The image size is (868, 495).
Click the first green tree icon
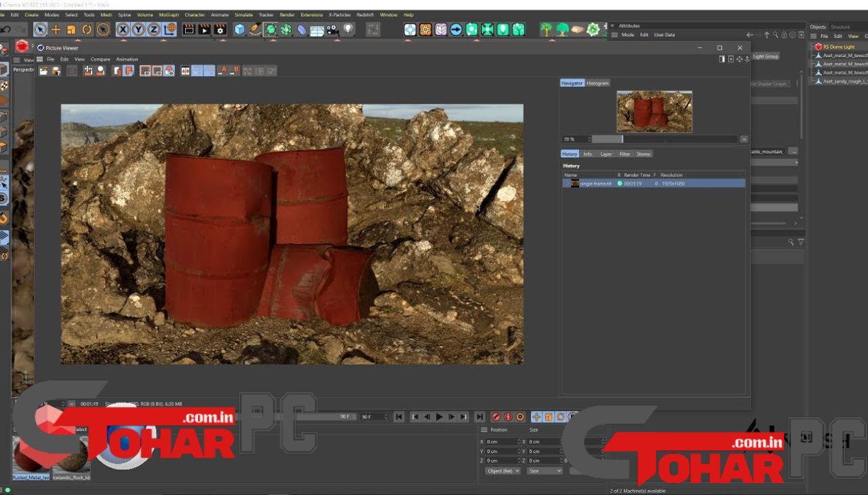click(x=546, y=29)
